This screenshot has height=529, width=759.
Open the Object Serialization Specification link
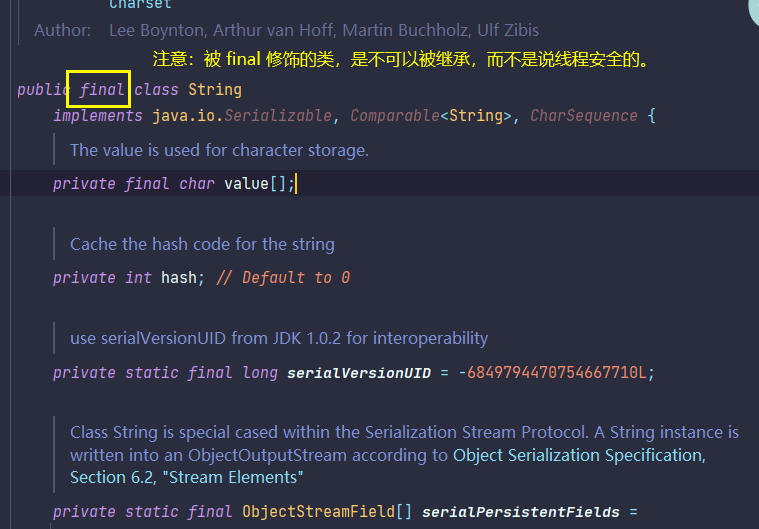pos(578,455)
